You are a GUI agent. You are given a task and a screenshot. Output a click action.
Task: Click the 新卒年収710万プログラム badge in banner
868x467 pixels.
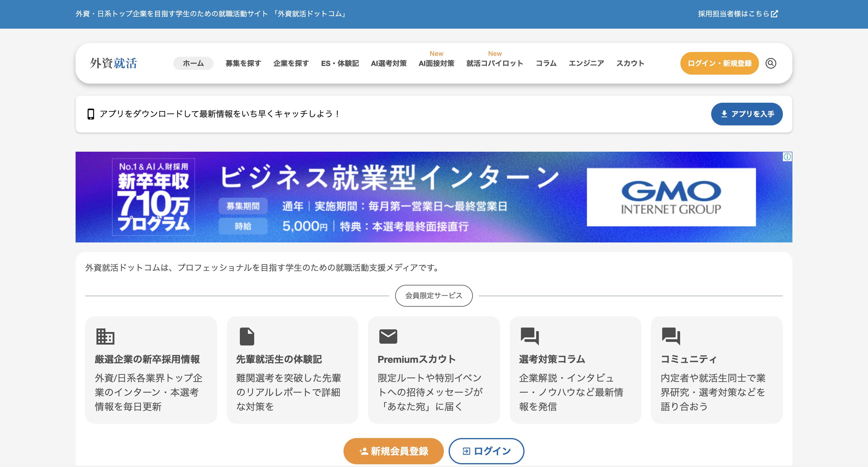click(x=153, y=197)
